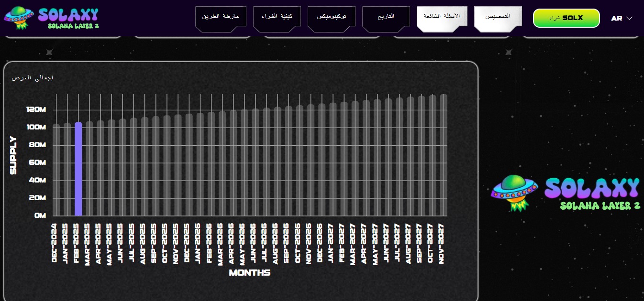644x301 pixels.
Task: Click the NOV-2027 supply bar
Action: (x=444, y=155)
